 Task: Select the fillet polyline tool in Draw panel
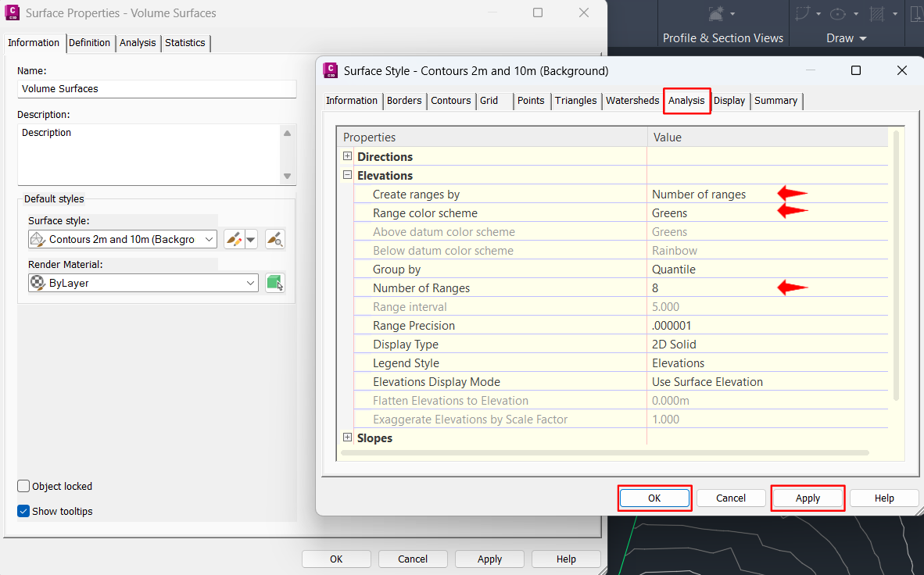coord(802,14)
